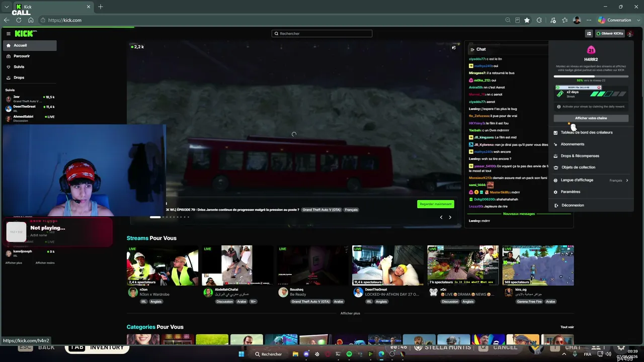Screen dimensions: 644x362
Task: Open the Conversation copilot button
Action: point(614,20)
